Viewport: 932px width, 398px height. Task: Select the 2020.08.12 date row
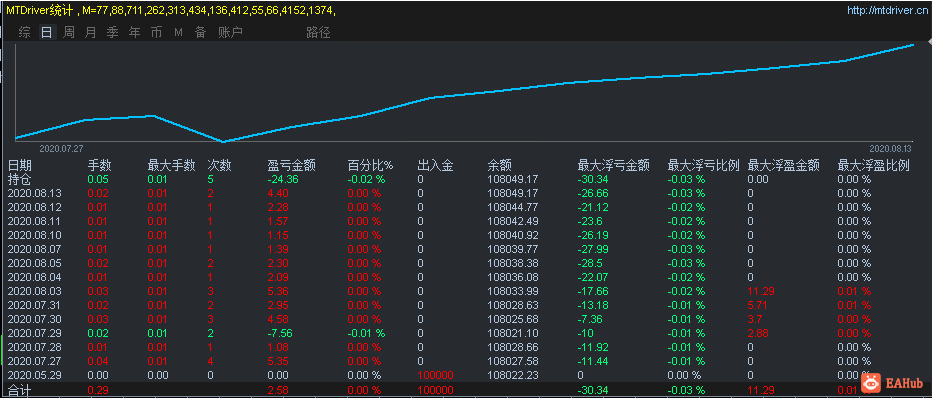[466, 207]
